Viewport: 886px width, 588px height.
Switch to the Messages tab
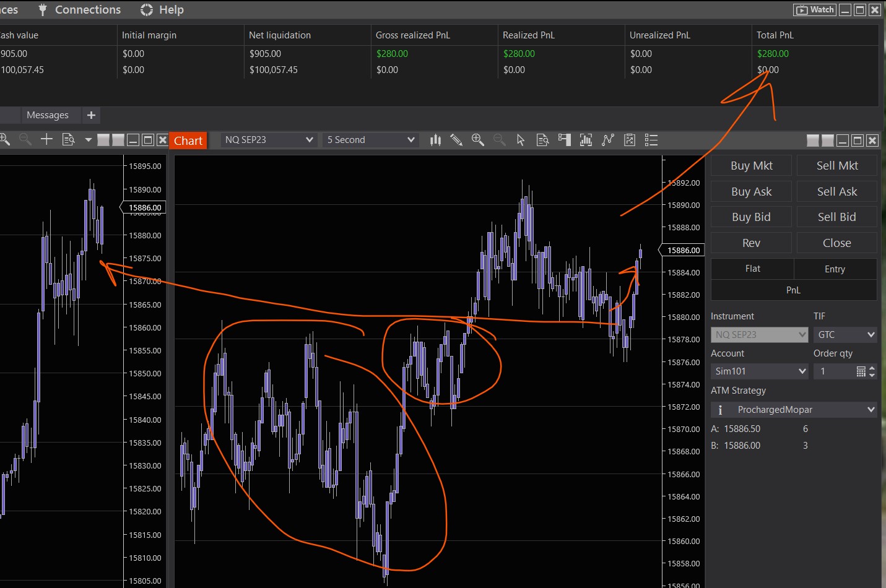48,115
